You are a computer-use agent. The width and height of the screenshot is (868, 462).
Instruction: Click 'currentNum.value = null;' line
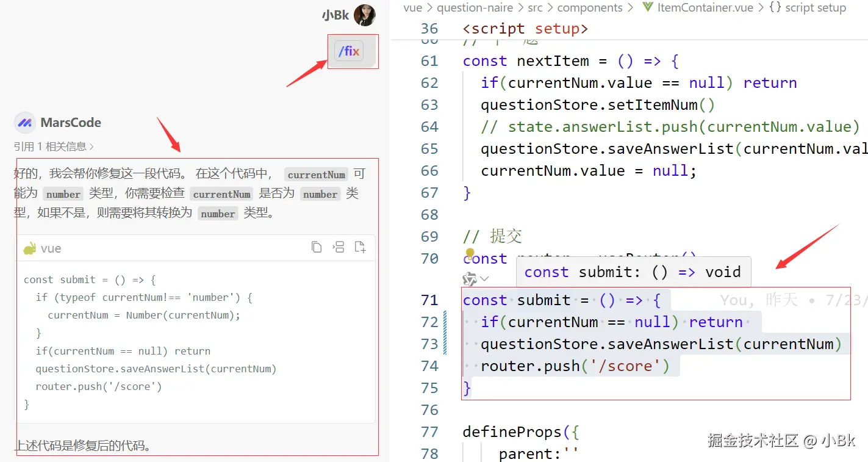(x=589, y=170)
